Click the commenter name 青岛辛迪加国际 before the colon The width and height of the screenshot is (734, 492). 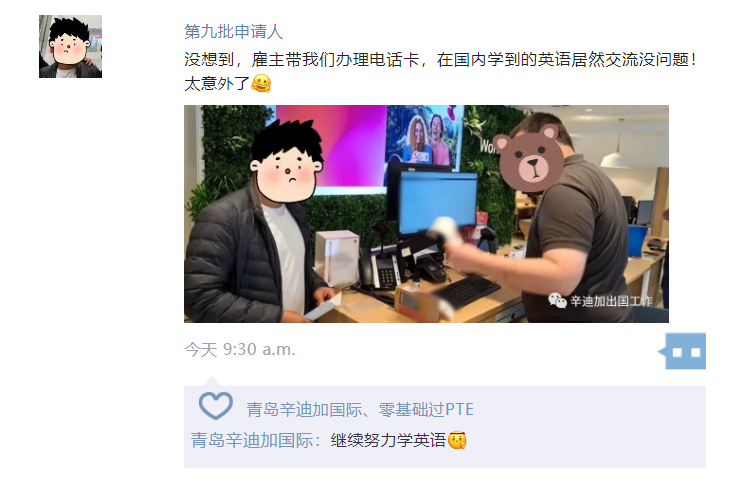pos(252,440)
